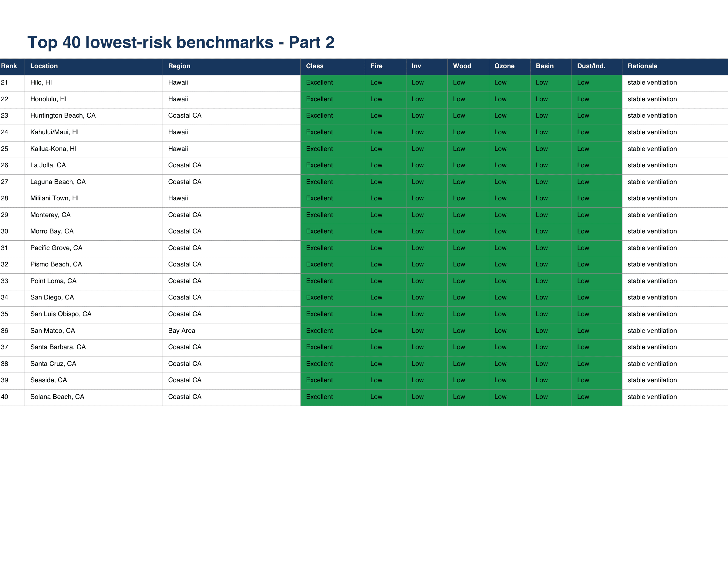Screen dimensions: 728x562
Task: Select the 'San Luis Obispo, CA' cell
Action: (x=94, y=314)
